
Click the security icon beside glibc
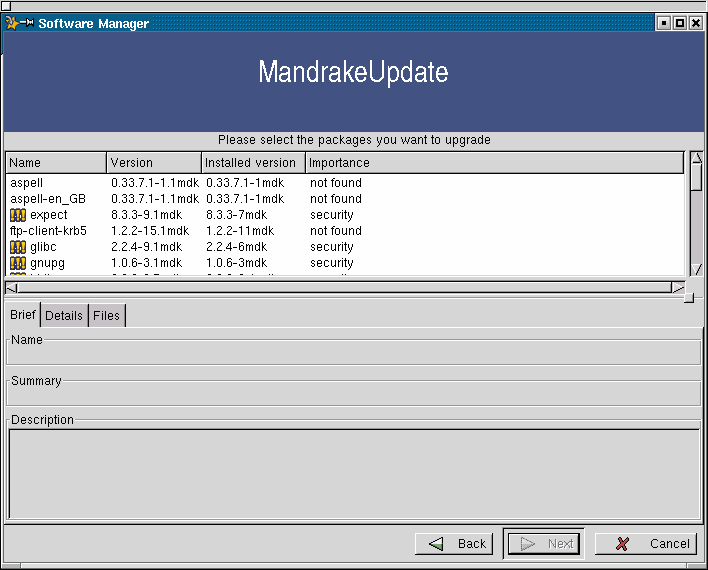18,248
